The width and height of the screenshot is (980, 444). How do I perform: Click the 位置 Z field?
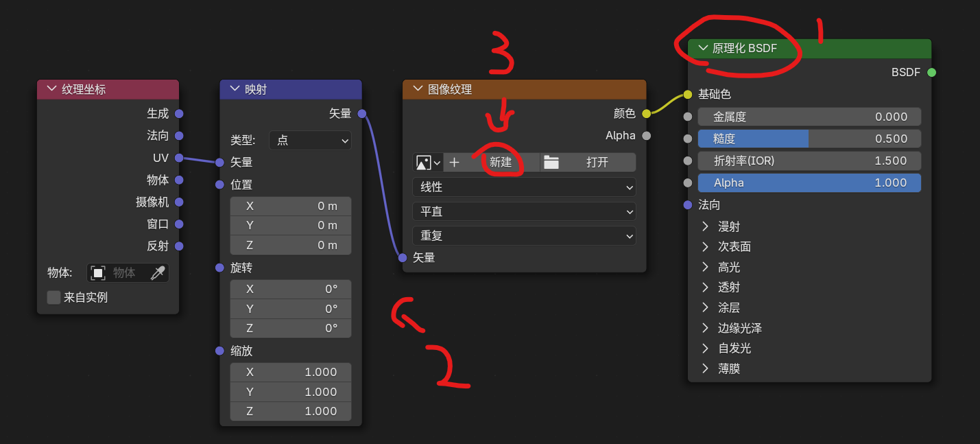(x=291, y=245)
